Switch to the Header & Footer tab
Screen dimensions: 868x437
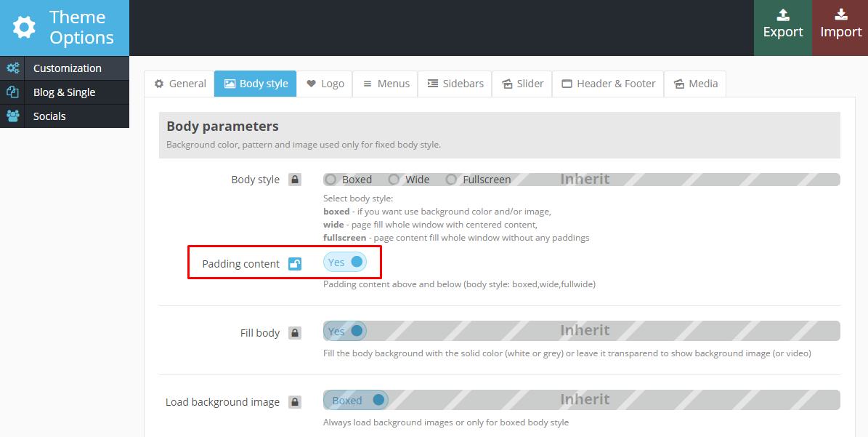click(609, 84)
